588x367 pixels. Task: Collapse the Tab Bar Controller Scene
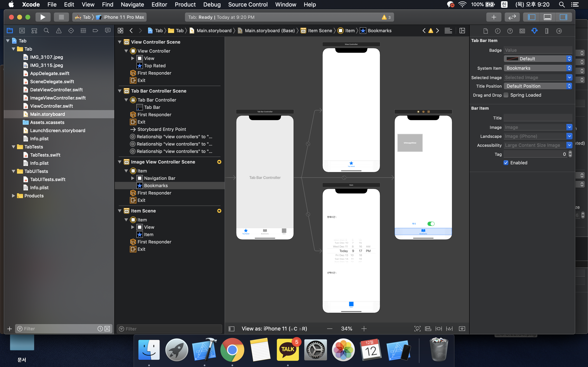[x=120, y=91]
